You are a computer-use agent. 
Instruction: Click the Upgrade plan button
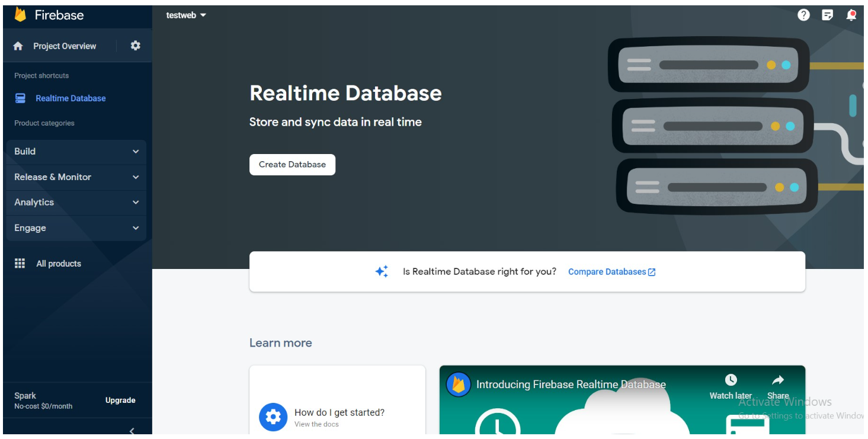point(120,400)
